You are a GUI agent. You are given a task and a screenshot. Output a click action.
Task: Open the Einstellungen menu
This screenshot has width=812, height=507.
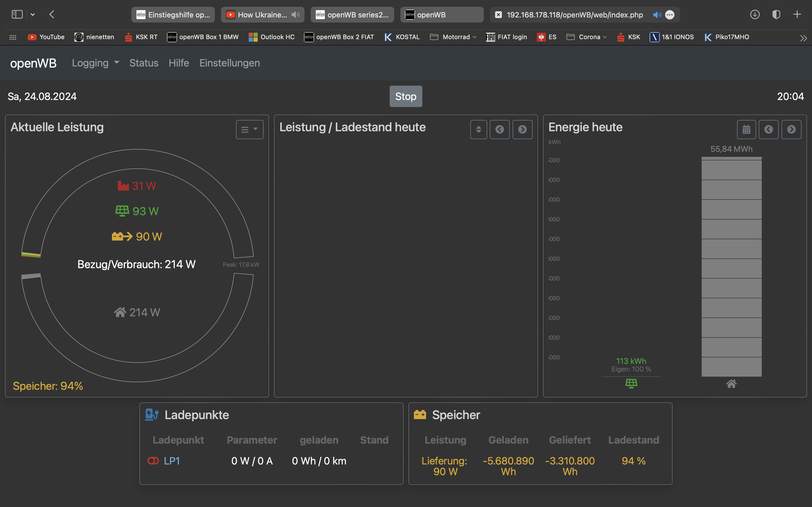coord(230,63)
